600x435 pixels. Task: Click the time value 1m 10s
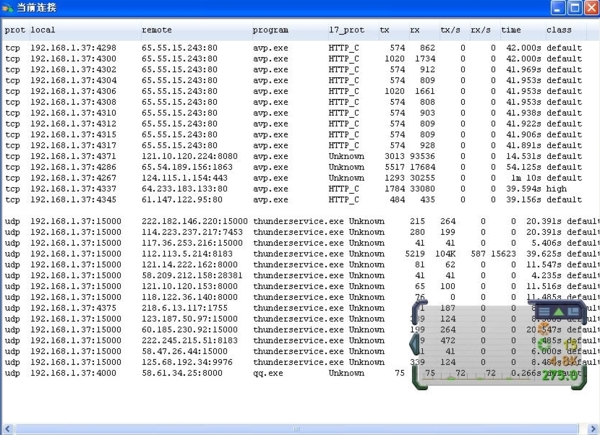click(527, 178)
